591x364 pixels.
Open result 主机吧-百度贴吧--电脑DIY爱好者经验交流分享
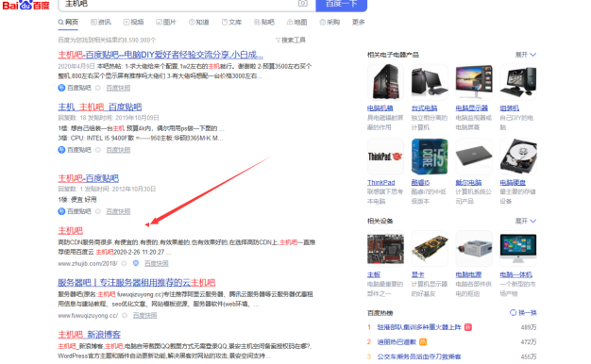[x=160, y=55]
